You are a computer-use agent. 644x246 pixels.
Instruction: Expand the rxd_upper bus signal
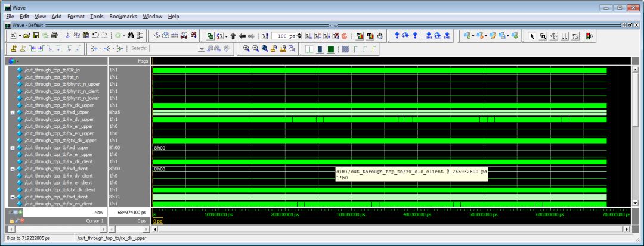pyautogui.click(x=13, y=113)
